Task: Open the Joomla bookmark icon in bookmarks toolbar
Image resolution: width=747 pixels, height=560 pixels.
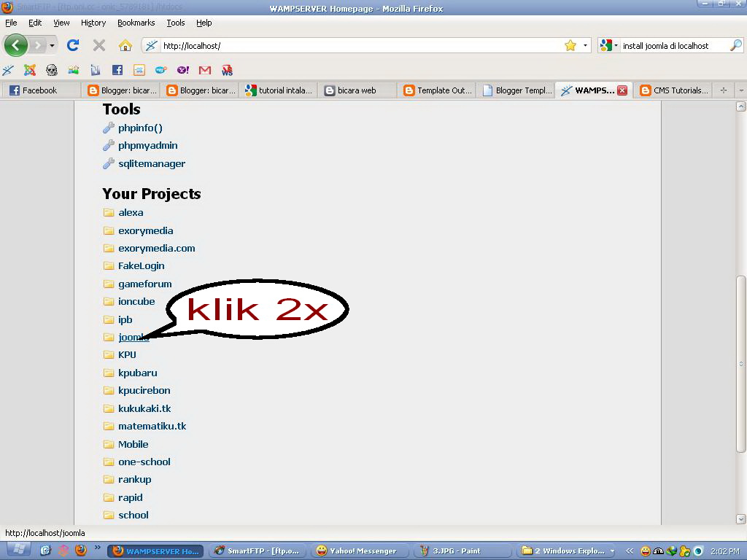Action: [x=30, y=71]
